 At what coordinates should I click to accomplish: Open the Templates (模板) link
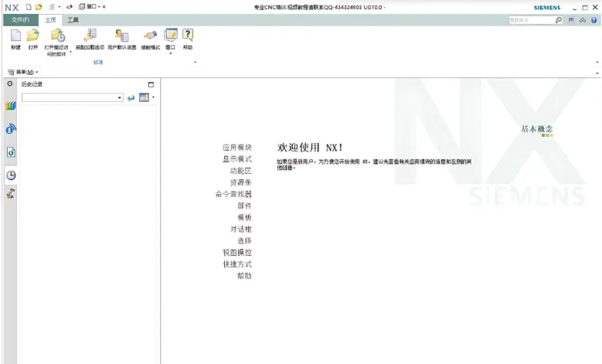click(244, 217)
